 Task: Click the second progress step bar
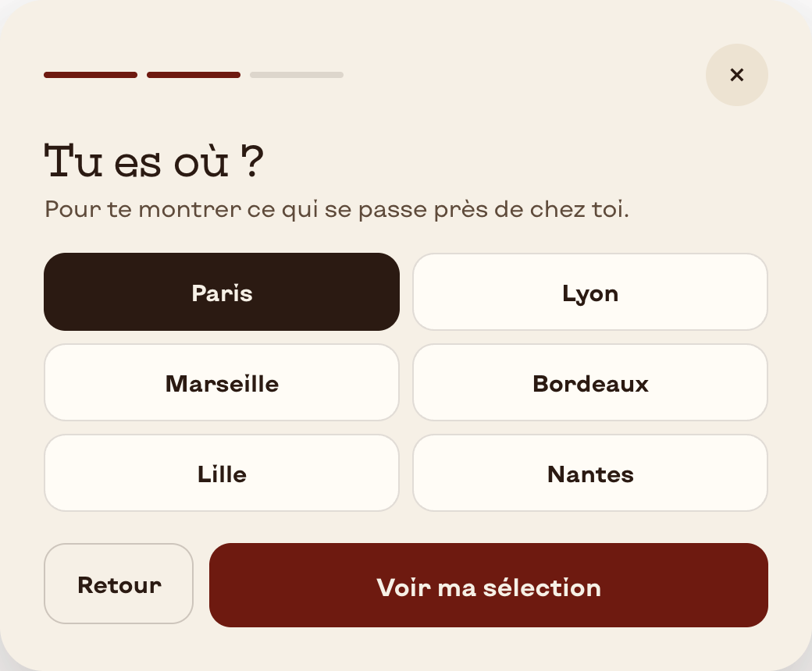[x=194, y=75]
